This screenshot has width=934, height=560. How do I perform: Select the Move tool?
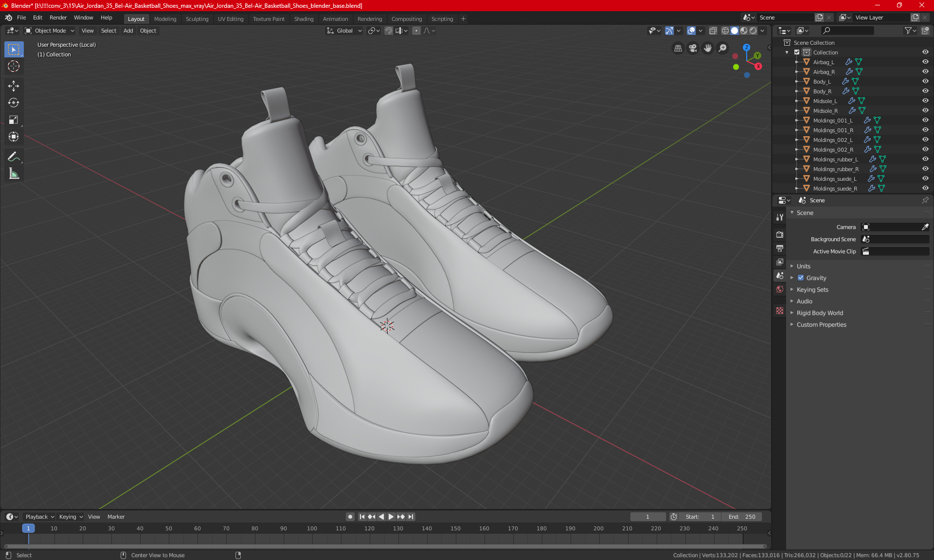point(14,86)
